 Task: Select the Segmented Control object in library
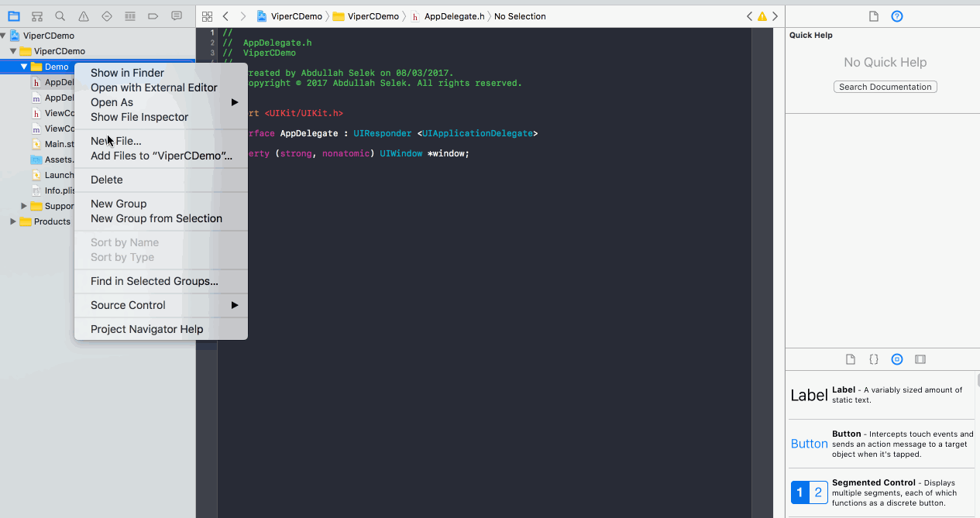point(882,492)
